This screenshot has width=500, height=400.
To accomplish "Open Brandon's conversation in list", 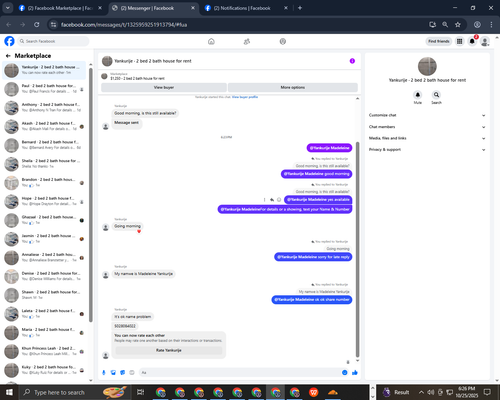I will (x=44, y=182).
